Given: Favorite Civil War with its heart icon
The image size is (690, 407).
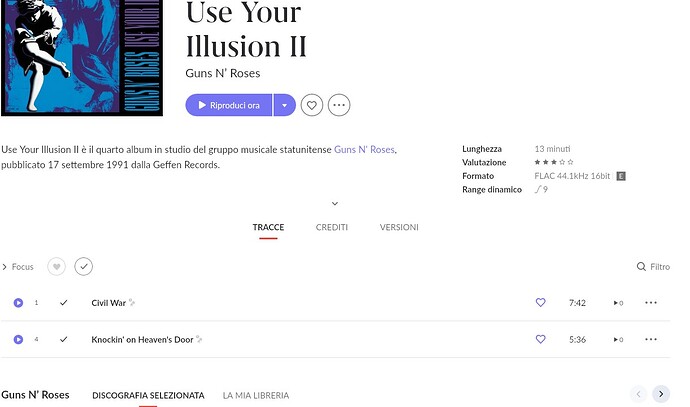Looking at the screenshot, I should tap(540, 302).
